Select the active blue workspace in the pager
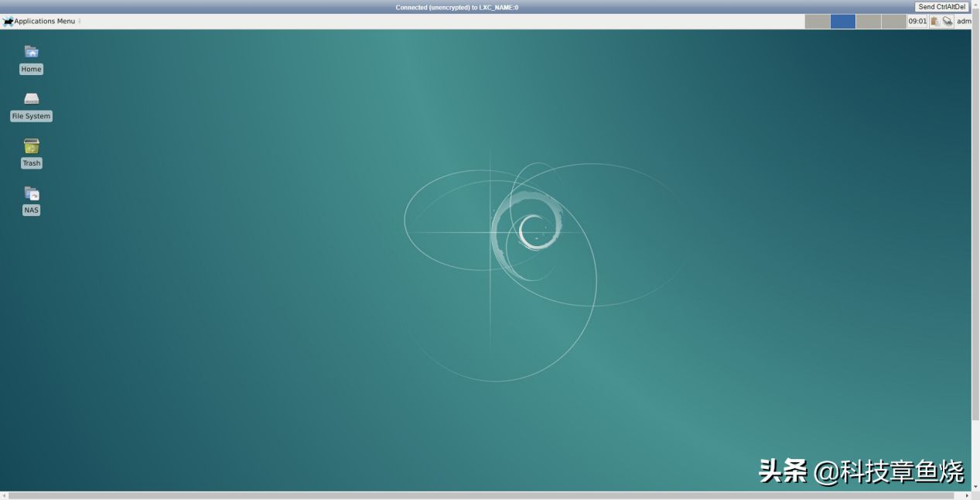Image resolution: width=980 pixels, height=500 pixels. pyautogui.click(x=842, y=22)
